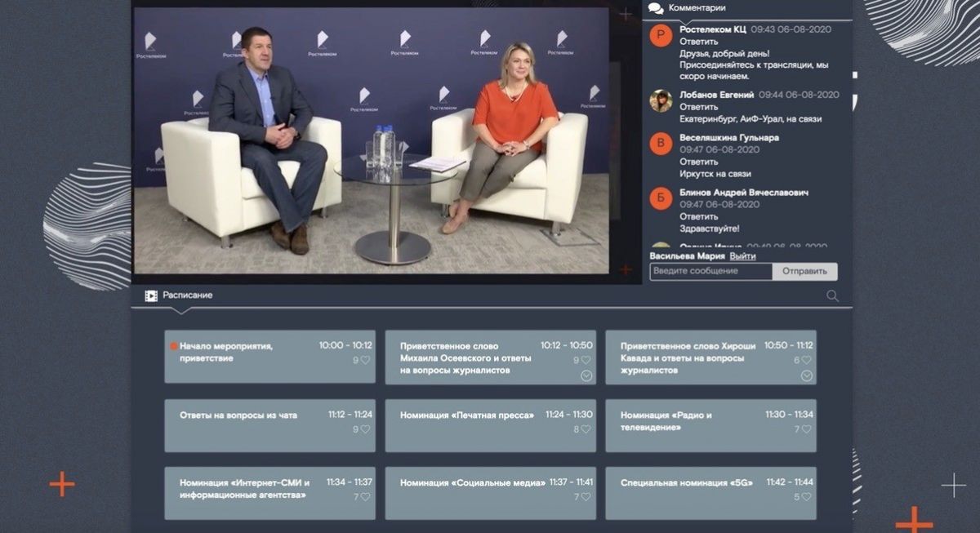Click Лобанов Евгений's photo avatar
The image size is (980, 533).
[661, 100]
